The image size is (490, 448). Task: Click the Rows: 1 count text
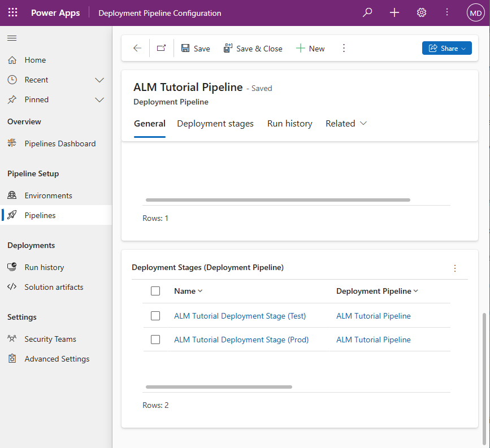click(x=155, y=218)
